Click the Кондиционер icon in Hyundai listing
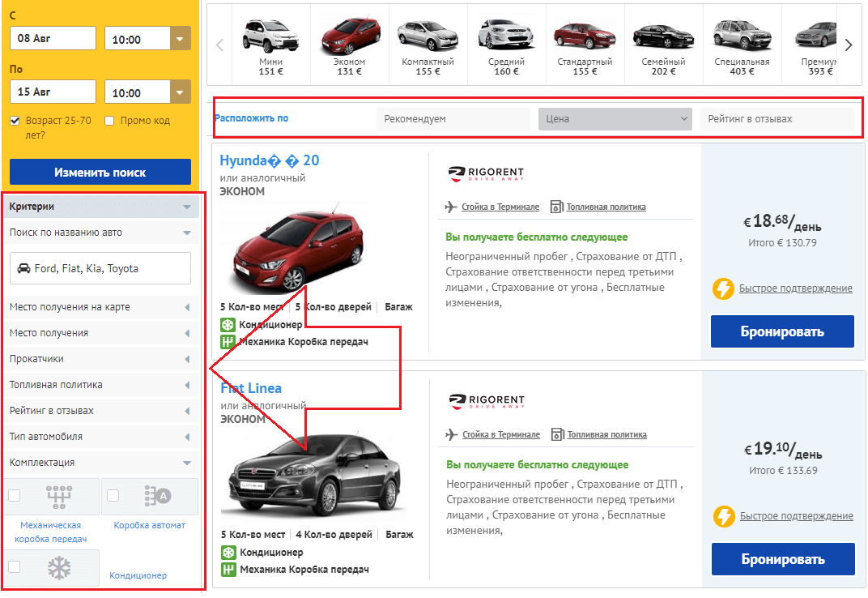Image resolution: width=868 pixels, height=598 pixels. 228,325
